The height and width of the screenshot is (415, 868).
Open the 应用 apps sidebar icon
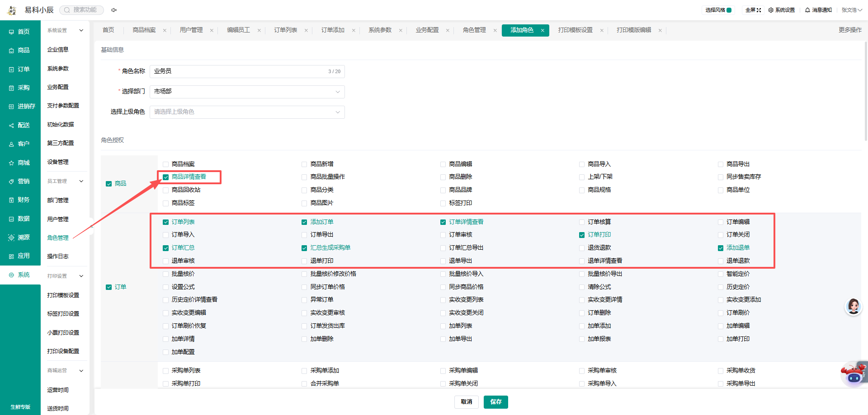[11, 256]
